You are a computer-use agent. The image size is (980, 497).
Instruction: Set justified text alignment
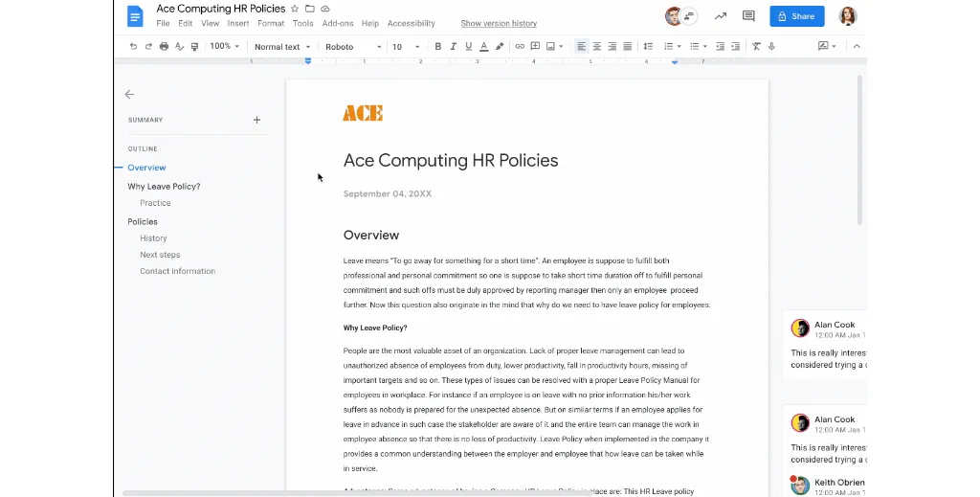pos(628,46)
